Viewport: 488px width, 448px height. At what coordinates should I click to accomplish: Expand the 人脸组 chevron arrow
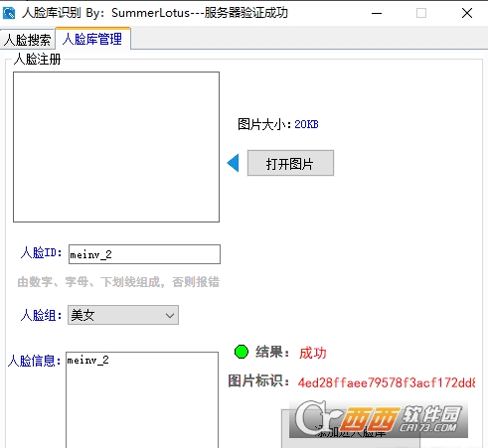click(170, 316)
